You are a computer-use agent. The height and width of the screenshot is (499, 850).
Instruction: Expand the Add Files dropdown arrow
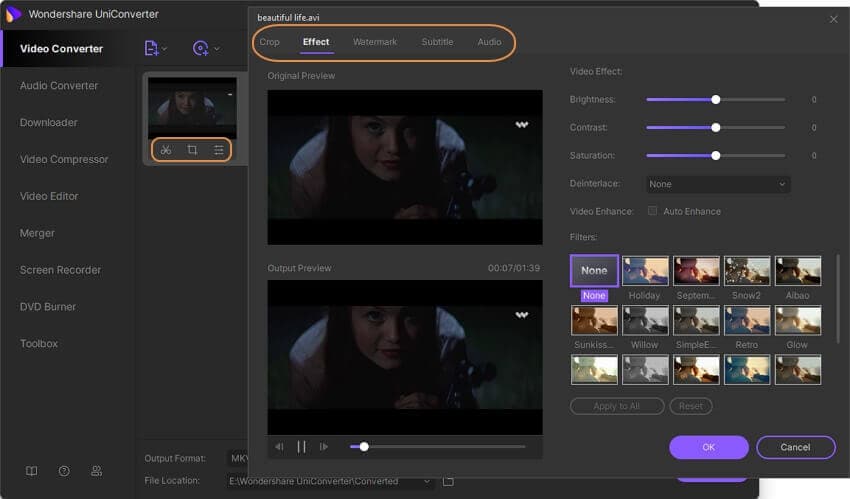point(165,49)
